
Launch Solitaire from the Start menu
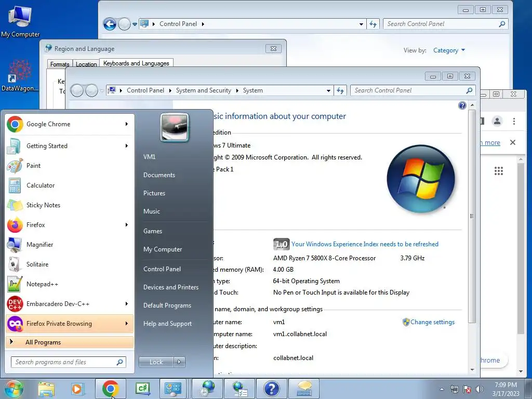click(x=70, y=264)
